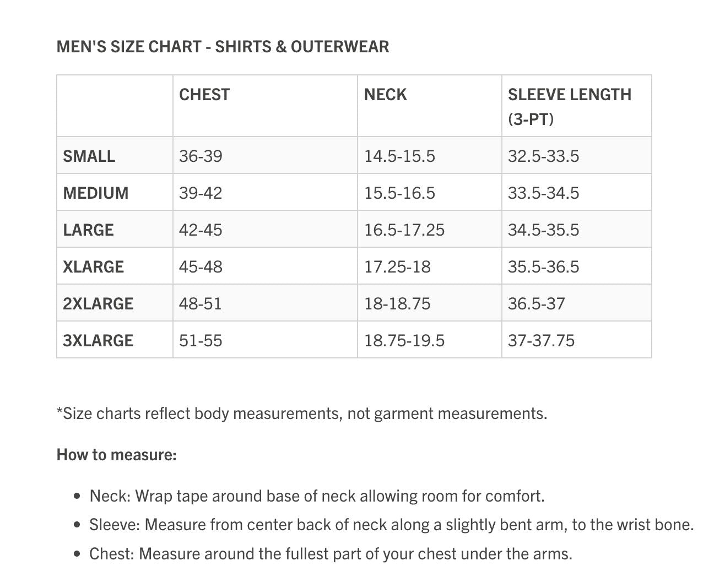Viewport: 725px width, 588px height.
Task: Select the 2XLARGE row label
Action: (98, 304)
